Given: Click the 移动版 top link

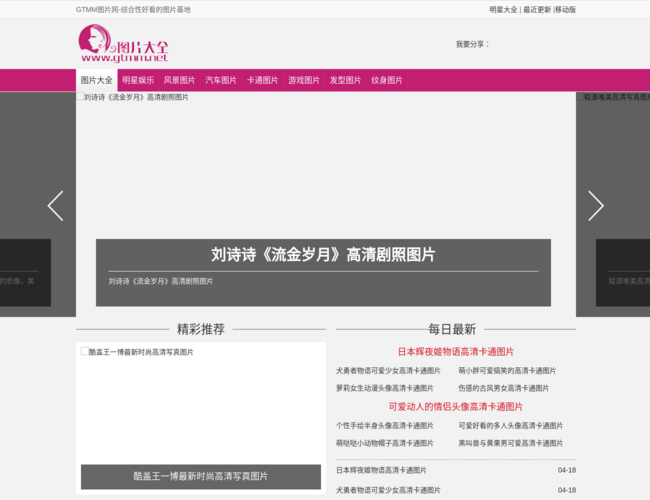Looking at the screenshot, I should point(566,10).
